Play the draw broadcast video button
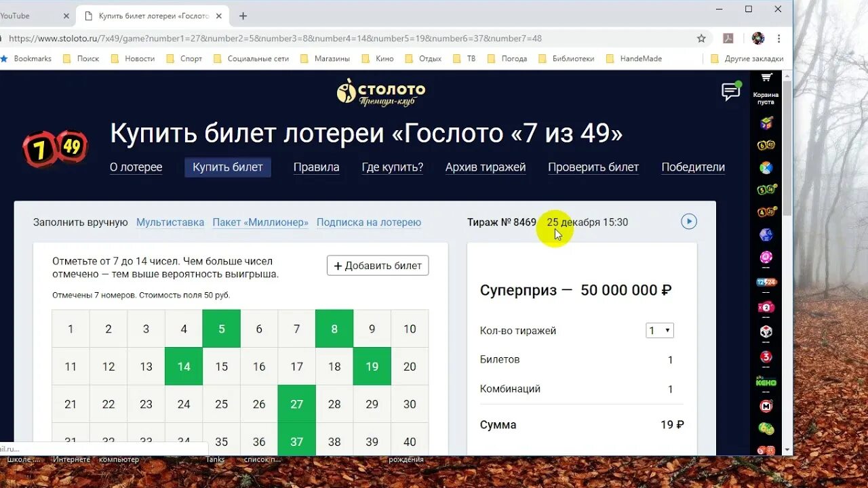 coord(689,222)
